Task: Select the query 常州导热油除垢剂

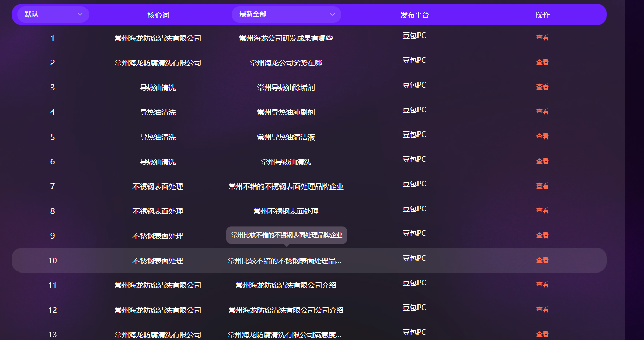Action: click(x=286, y=88)
